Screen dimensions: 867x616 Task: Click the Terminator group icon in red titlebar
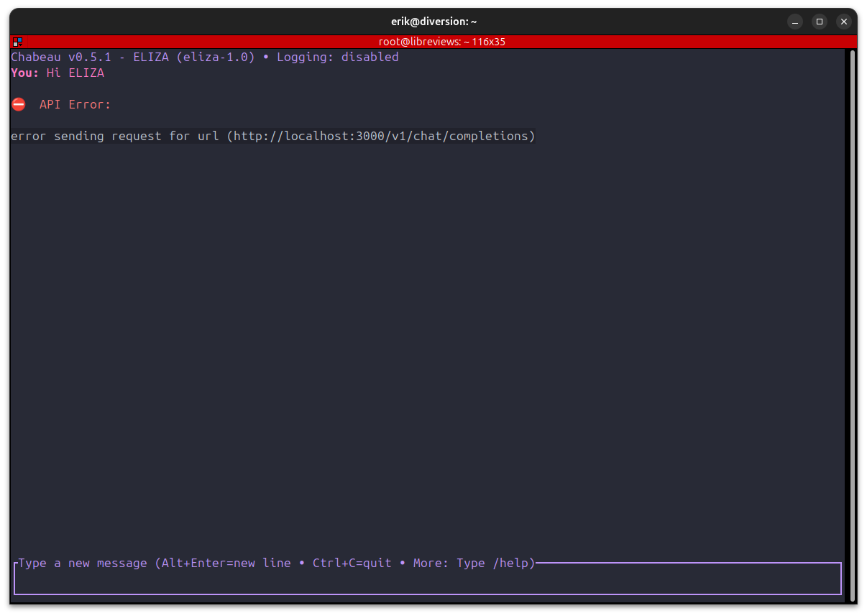(17, 42)
